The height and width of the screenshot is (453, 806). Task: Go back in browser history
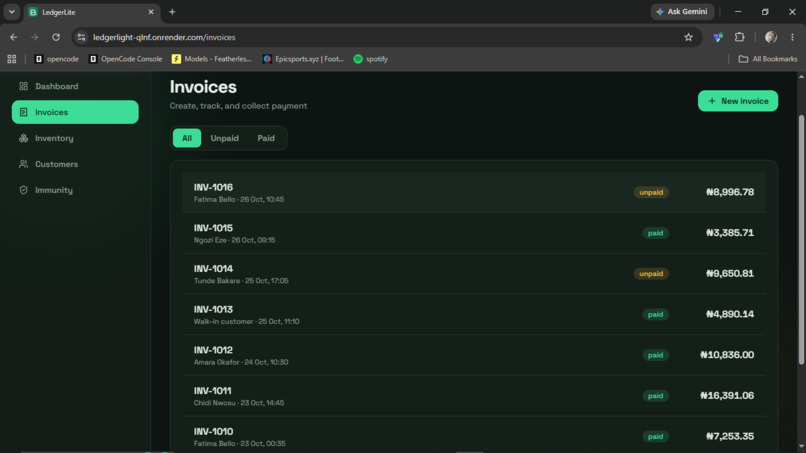[14, 37]
